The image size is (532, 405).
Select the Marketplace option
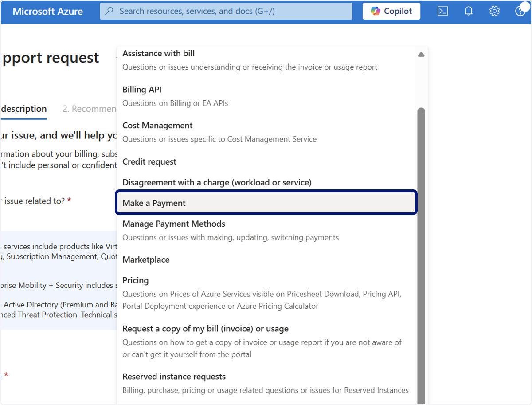267,260
